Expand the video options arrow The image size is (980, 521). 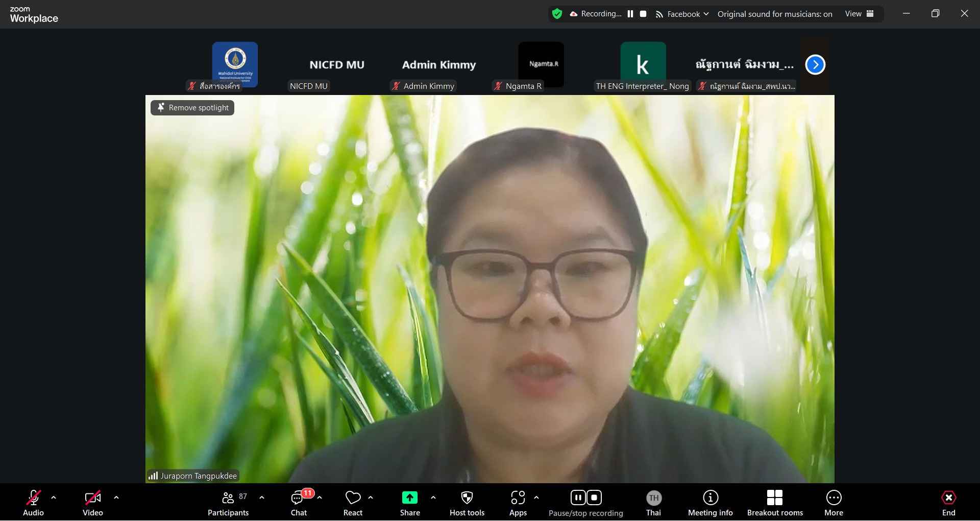point(116,498)
